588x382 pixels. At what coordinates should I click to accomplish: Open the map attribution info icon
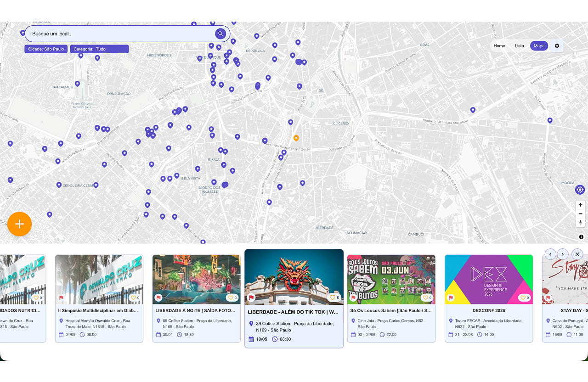581,237
